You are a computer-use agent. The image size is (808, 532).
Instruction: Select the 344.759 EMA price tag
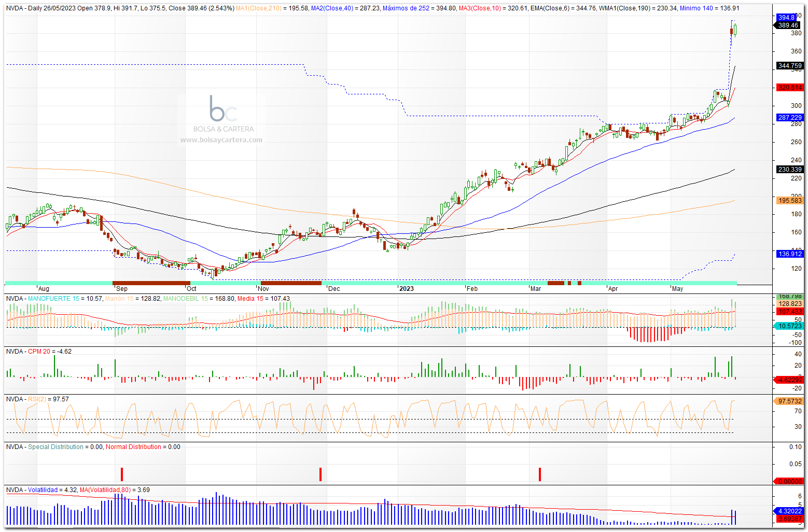click(x=790, y=66)
